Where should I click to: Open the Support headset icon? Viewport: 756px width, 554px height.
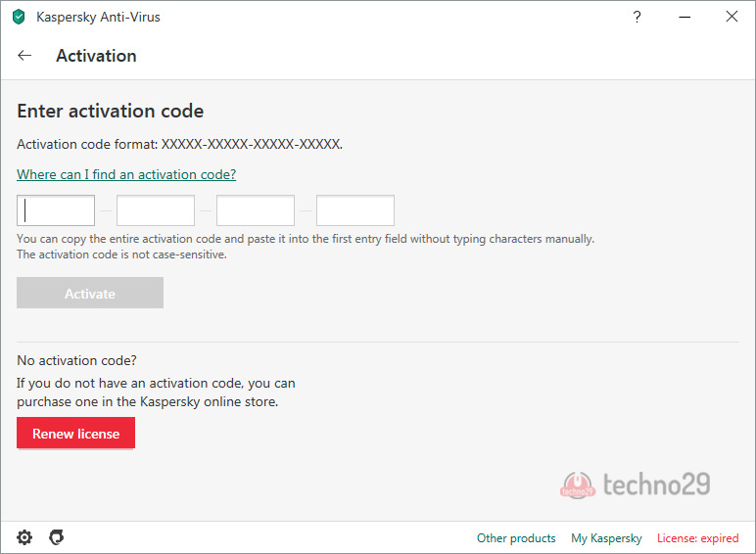[57, 537]
